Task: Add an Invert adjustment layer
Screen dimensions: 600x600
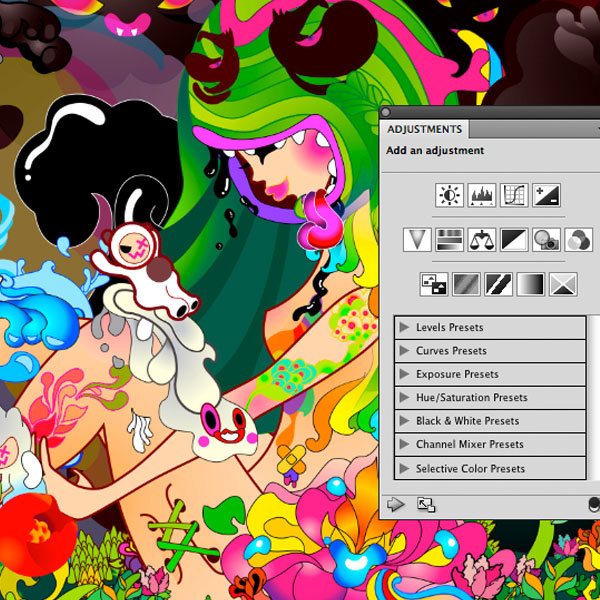Action: tap(434, 284)
